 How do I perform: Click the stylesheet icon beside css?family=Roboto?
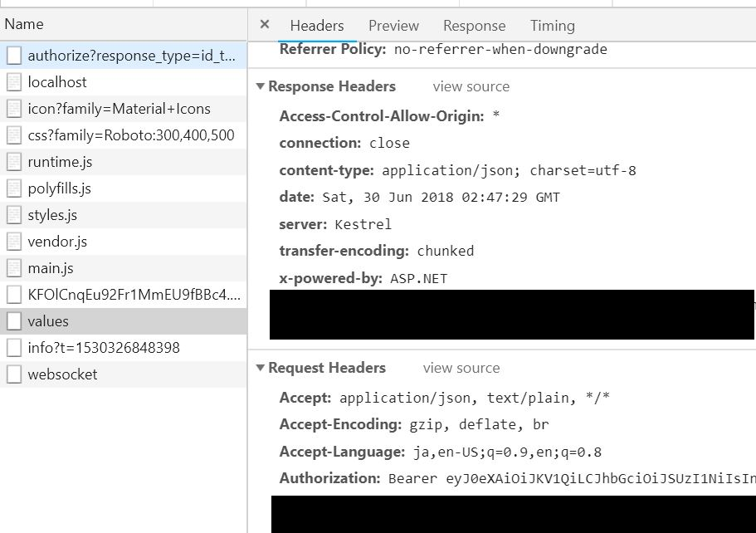pyautogui.click(x=14, y=135)
